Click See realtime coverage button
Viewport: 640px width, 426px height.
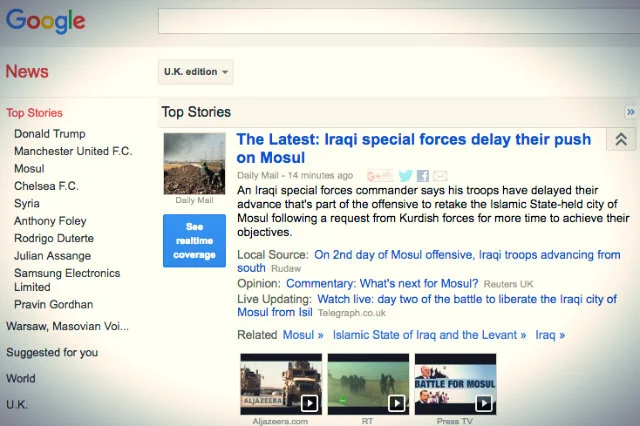(194, 241)
